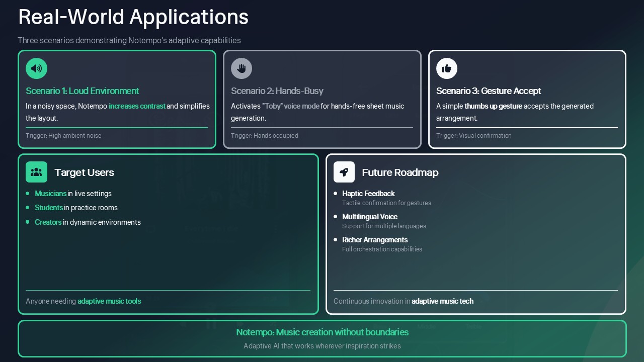Click the raised hand icon in Scenario 2
644x362 pixels.
click(242, 68)
